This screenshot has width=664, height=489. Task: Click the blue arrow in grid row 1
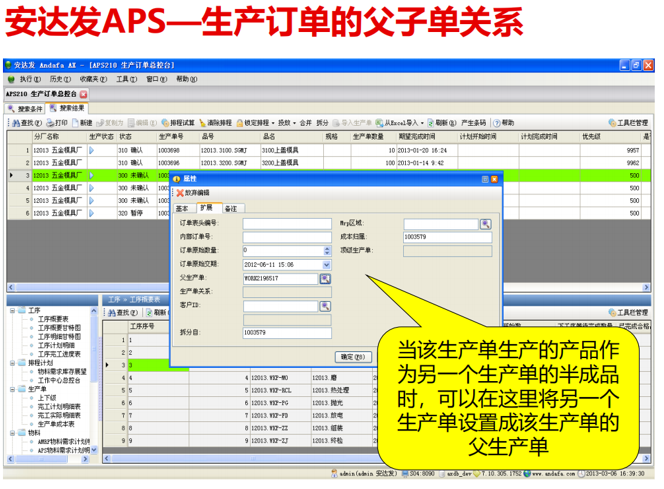tap(91, 150)
